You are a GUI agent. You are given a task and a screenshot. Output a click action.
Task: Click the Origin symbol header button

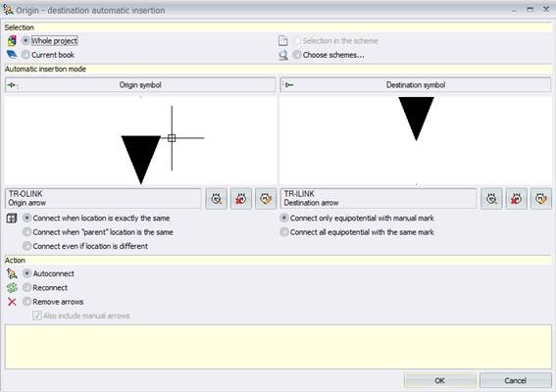(x=140, y=85)
